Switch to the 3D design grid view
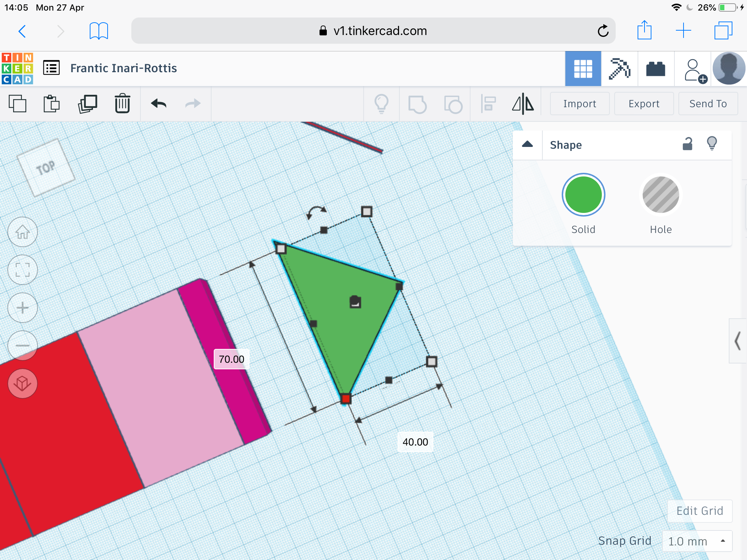The image size is (747, 560). 583,69
